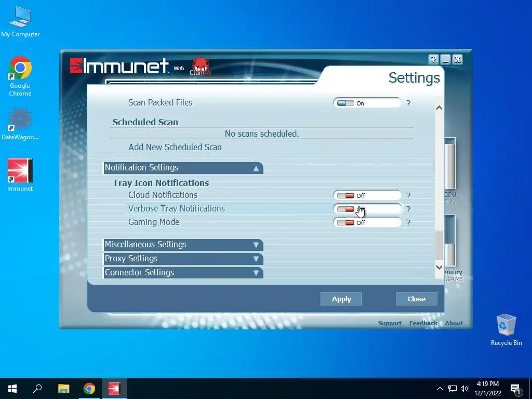Apply the settings changes
The width and height of the screenshot is (532, 399).
341,299
